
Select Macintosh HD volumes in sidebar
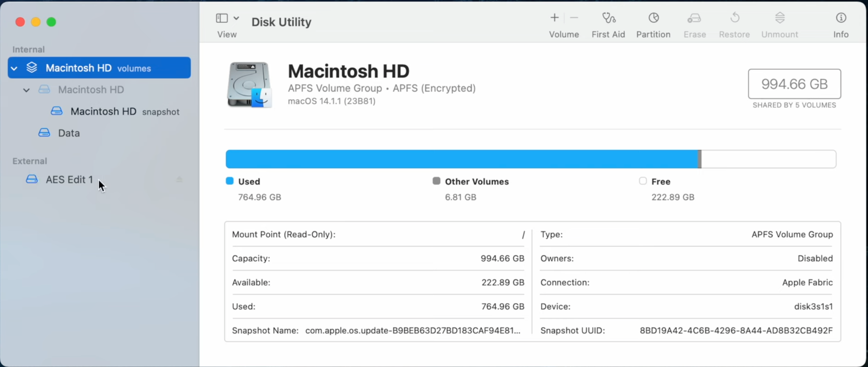point(99,68)
